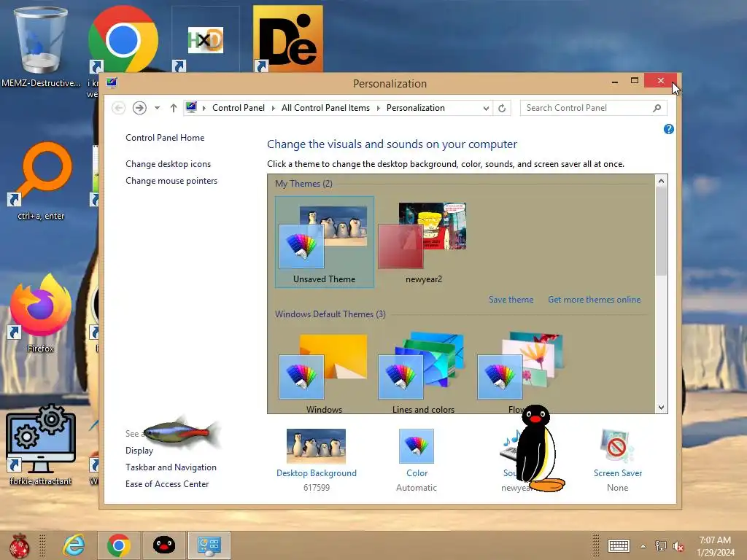Viewport: 747px width, 560px height.
Task: Open the Screen Saver label link
Action: [x=617, y=472]
